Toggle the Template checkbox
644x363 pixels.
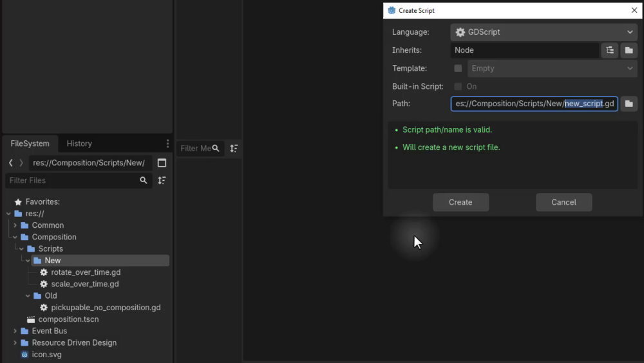click(458, 68)
